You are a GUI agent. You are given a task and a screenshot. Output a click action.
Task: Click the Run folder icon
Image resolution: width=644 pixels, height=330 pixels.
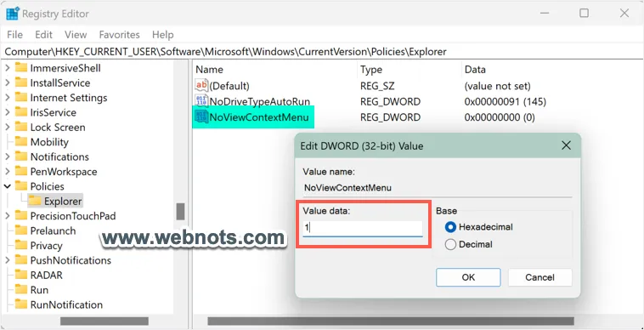click(x=21, y=290)
